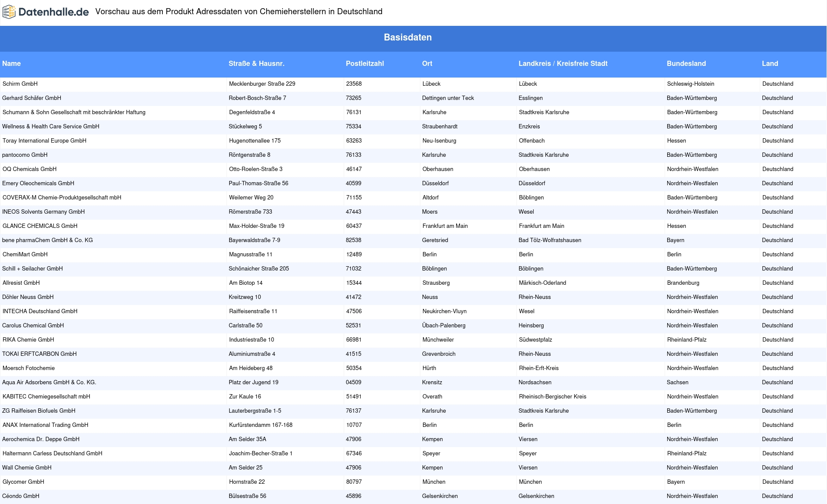Viewport: 827px width, 504px height.
Task: Click the Land column header
Action: [x=770, y=64]
